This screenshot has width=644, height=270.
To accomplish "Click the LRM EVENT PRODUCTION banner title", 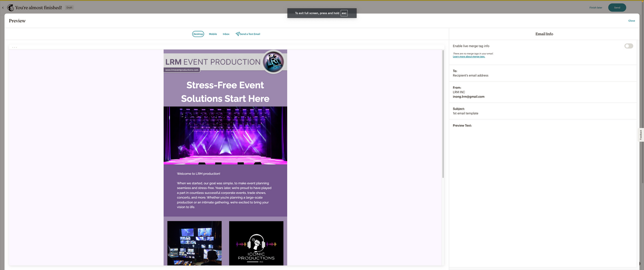I will click(x=213, y=62).
